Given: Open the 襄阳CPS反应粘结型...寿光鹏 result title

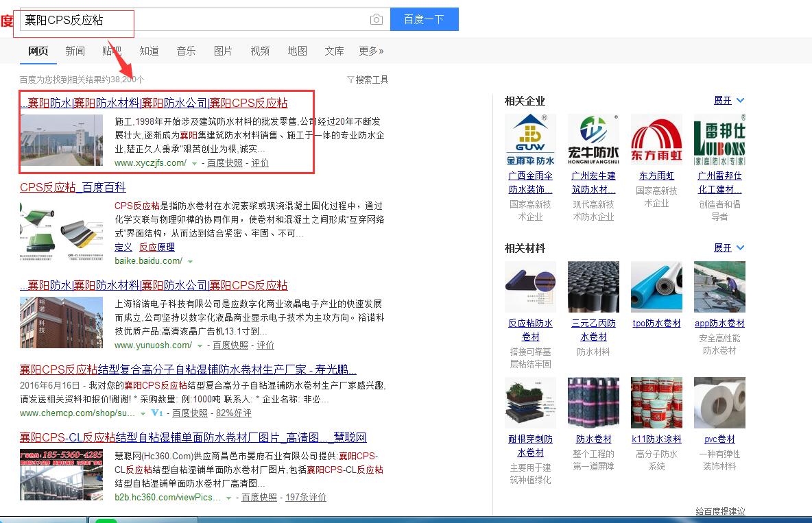Looking at the screenshot, I should point(188,369).
